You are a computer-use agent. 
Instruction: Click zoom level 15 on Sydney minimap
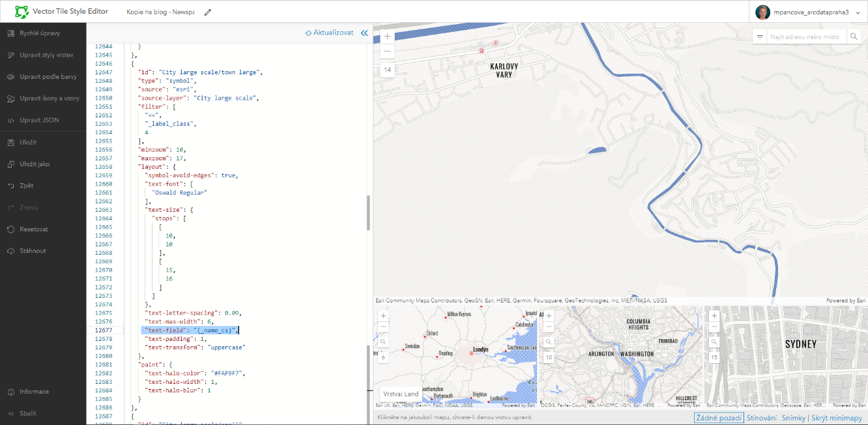714,358
